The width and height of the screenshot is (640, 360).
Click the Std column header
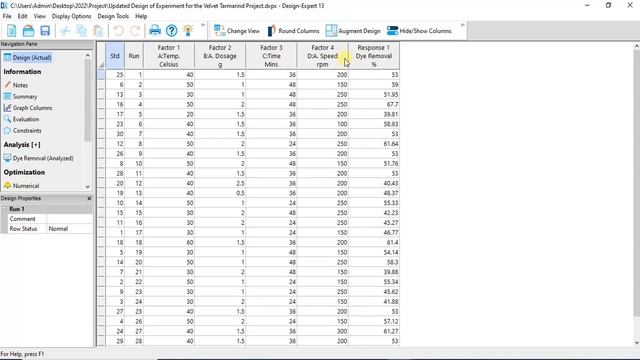115,56
